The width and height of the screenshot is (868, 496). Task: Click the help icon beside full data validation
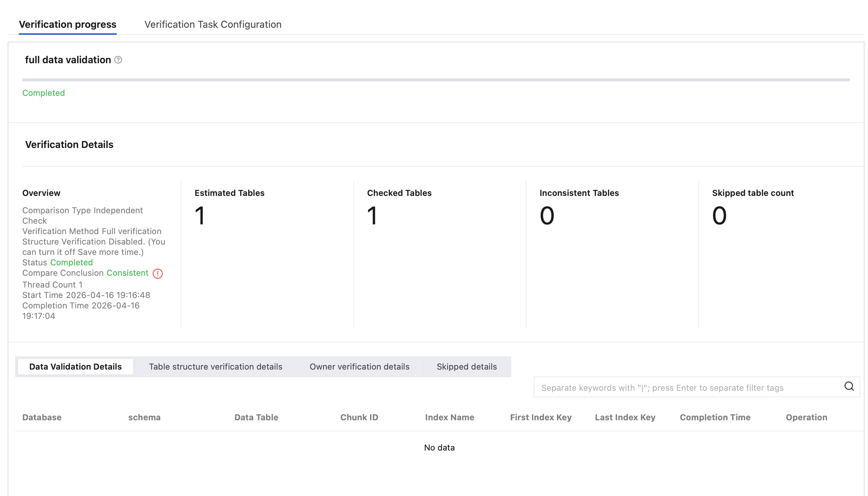(x=118, y=60)
